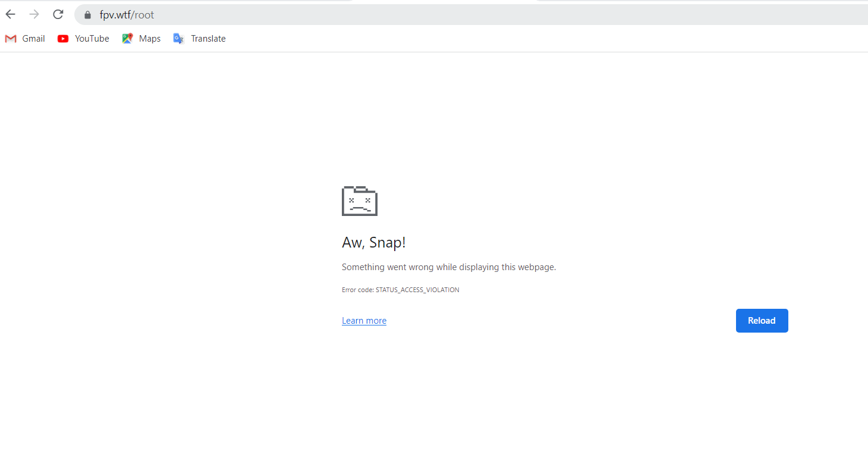The width and height of the screenshot is (868, 451).
Task: Open the Learn more link
Action: 364,320
